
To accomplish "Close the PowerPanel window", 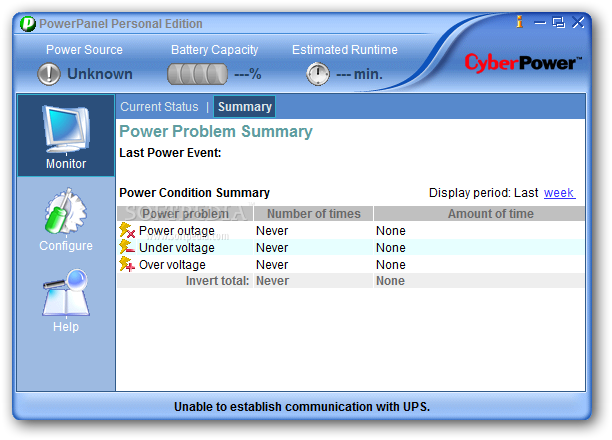I will click(x=578, y=22).
